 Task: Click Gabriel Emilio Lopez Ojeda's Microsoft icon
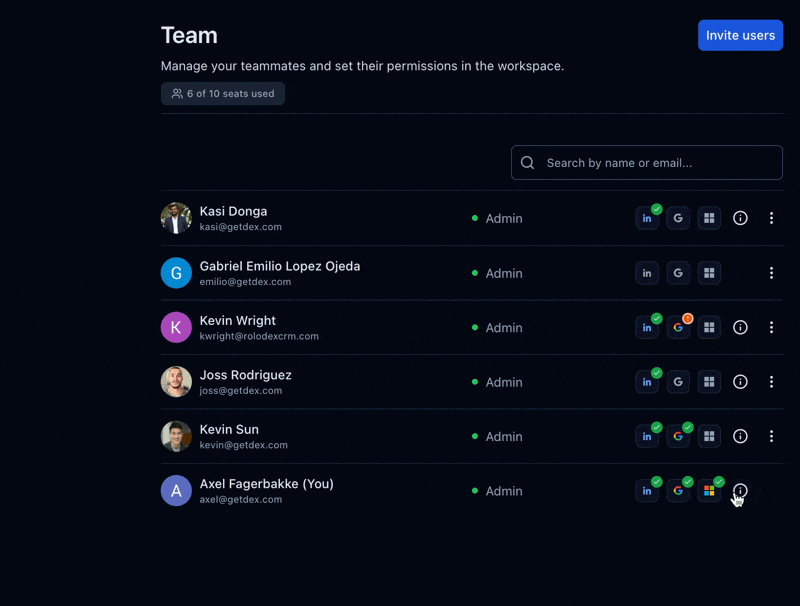pyautogui.click(x=709, y=273)
